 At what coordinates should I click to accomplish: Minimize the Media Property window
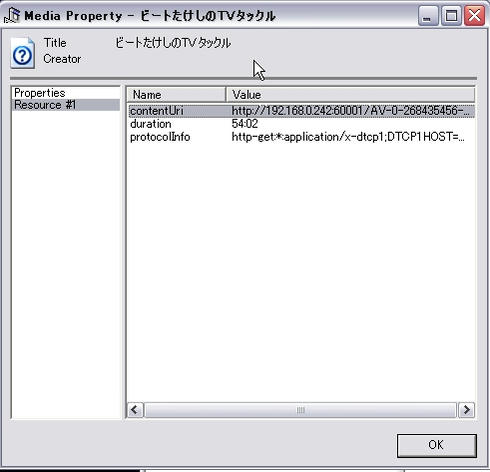tap(428, 16)
